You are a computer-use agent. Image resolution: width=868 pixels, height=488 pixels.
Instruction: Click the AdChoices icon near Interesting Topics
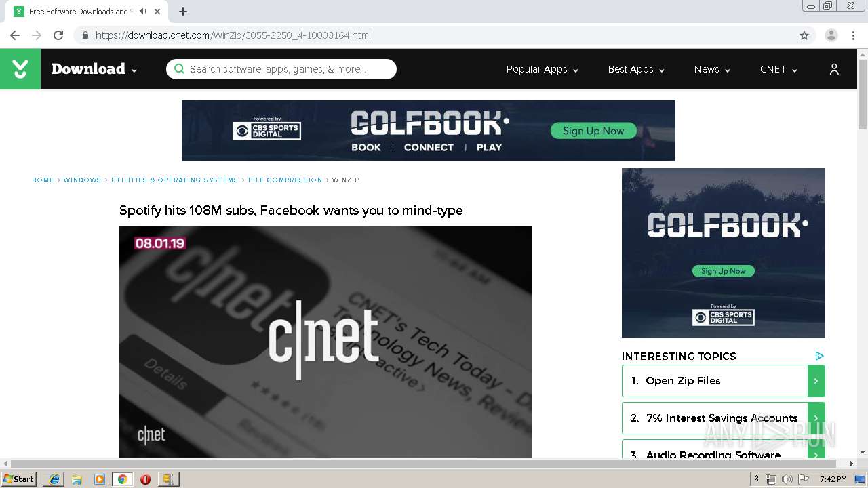click(819, 356)
